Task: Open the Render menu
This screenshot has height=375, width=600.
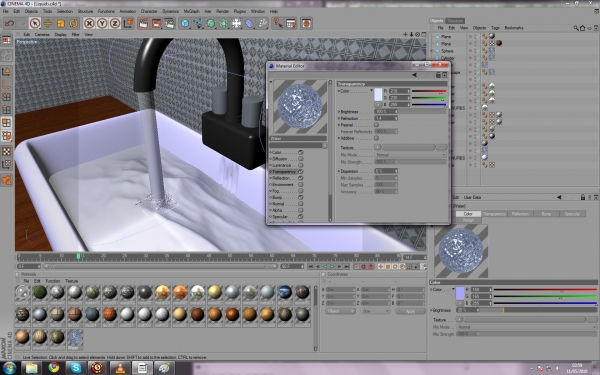Action: point(222,11)
